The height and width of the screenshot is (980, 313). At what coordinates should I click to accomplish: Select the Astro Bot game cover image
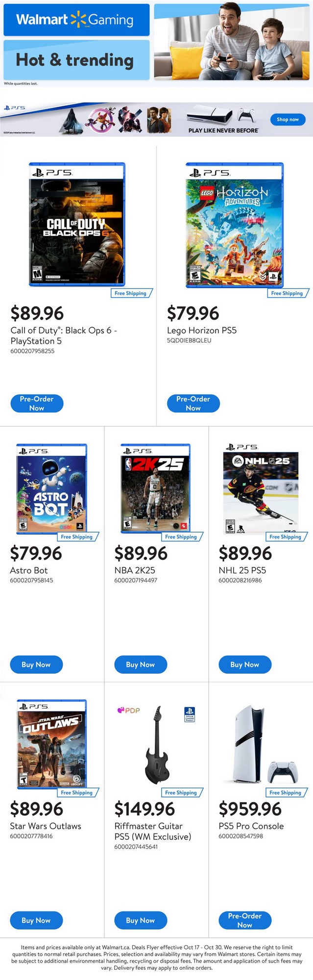(x=52, y=489)
